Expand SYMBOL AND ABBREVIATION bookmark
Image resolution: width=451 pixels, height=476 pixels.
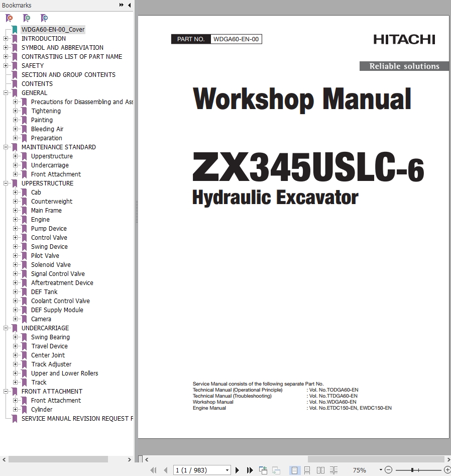6,48
